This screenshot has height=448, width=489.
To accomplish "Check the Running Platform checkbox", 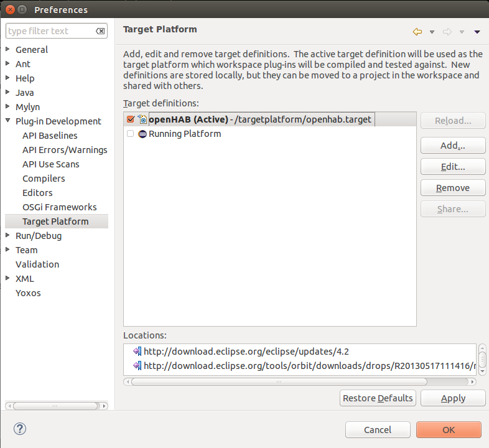I will 130,134.
